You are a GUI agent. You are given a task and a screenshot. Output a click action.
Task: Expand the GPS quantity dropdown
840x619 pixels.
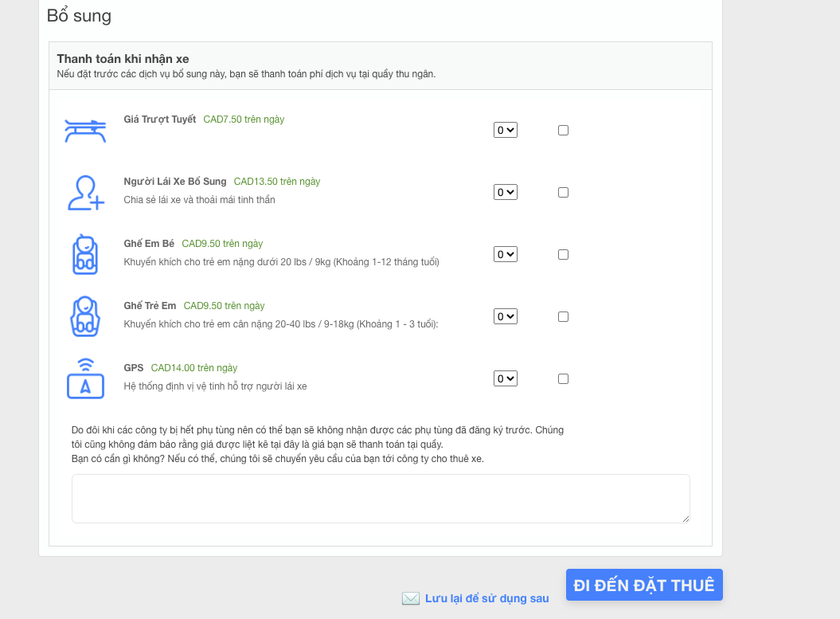coord(506,378)
